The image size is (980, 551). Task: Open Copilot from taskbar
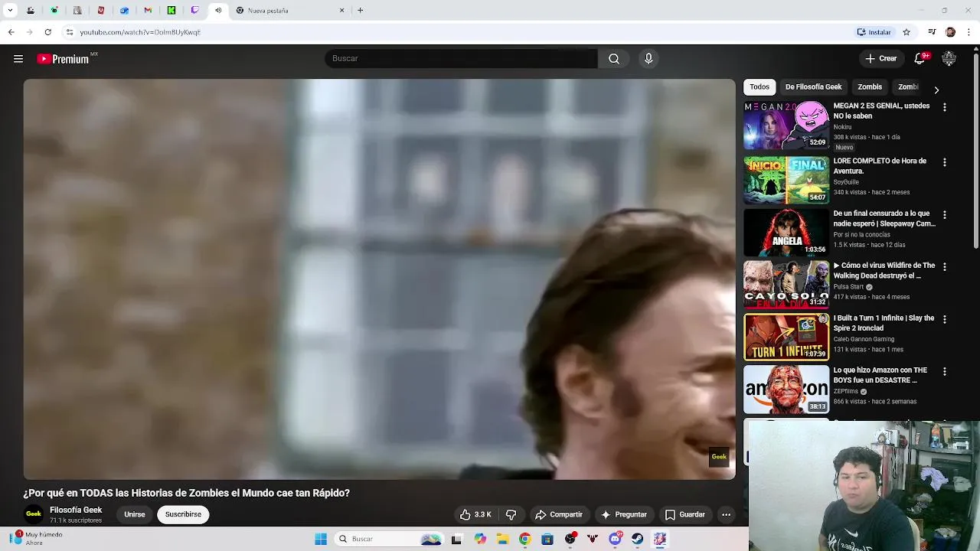480,539
